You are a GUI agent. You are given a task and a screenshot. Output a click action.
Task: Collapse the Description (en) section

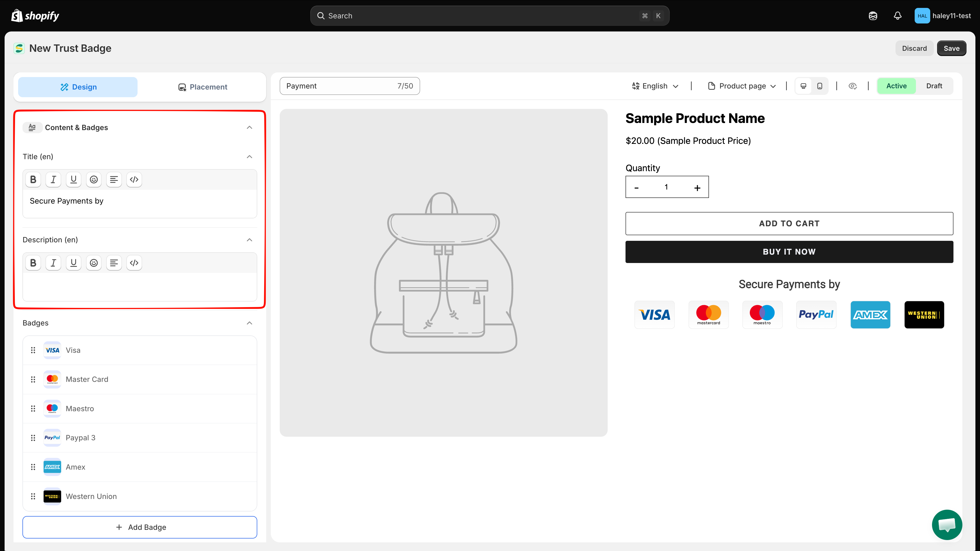click(249, 240)
